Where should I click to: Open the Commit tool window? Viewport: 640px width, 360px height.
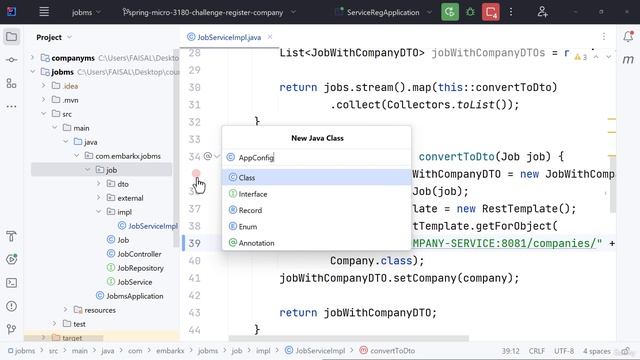11,60
